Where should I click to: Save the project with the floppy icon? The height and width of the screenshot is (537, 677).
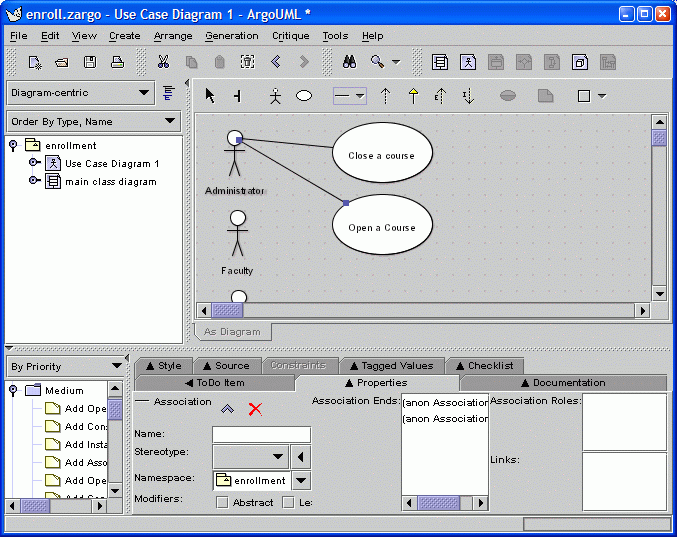tap(90, 62)
